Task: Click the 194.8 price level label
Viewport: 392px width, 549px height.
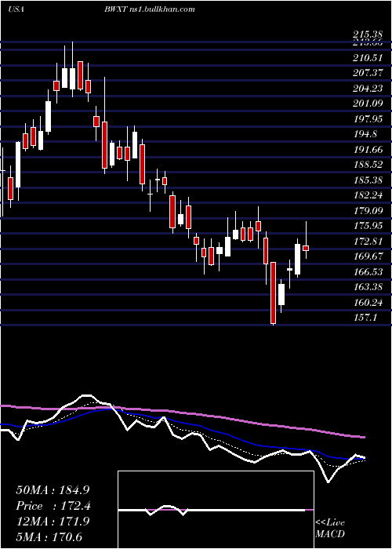Action: pyautogui.click(x=365, y=134)
